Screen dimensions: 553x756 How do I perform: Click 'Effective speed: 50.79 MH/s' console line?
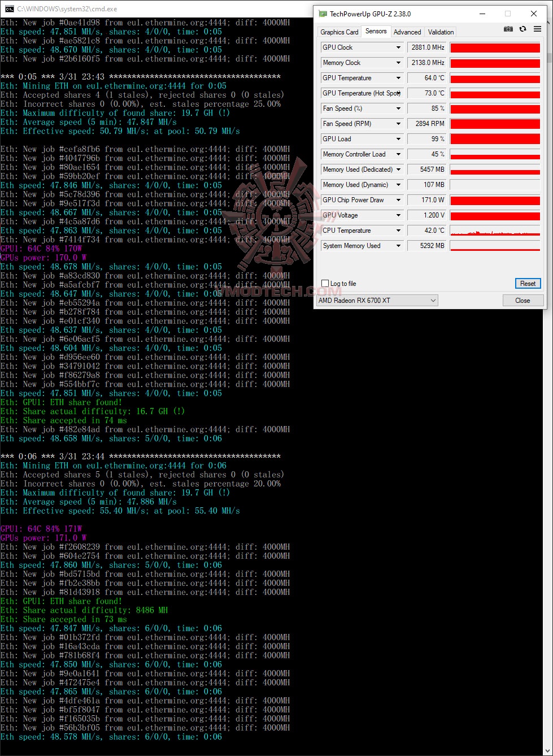pos(120,131)
